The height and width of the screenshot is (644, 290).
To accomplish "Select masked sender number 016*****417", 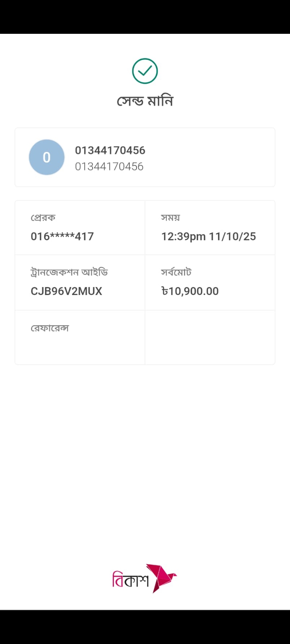I will click(62, 236).
